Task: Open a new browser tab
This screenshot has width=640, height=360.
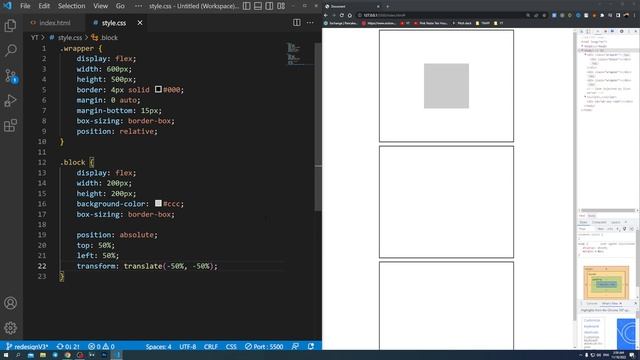Action: point(387,6)
